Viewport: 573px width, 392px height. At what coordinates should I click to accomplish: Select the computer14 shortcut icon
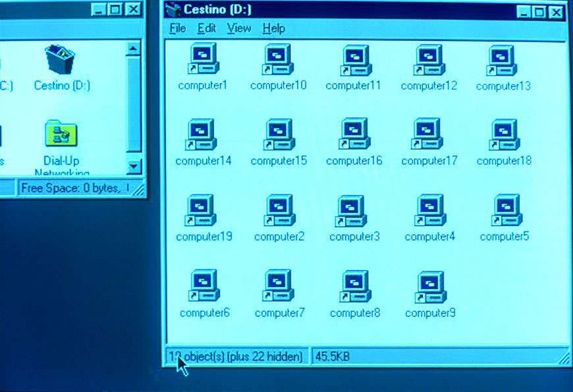click(202, 134)
